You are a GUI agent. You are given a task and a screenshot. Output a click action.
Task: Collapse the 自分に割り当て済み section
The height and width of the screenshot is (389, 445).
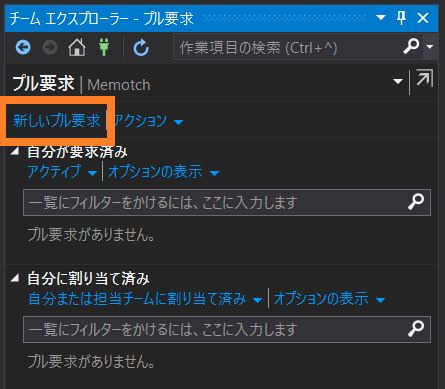coord(15,279)
